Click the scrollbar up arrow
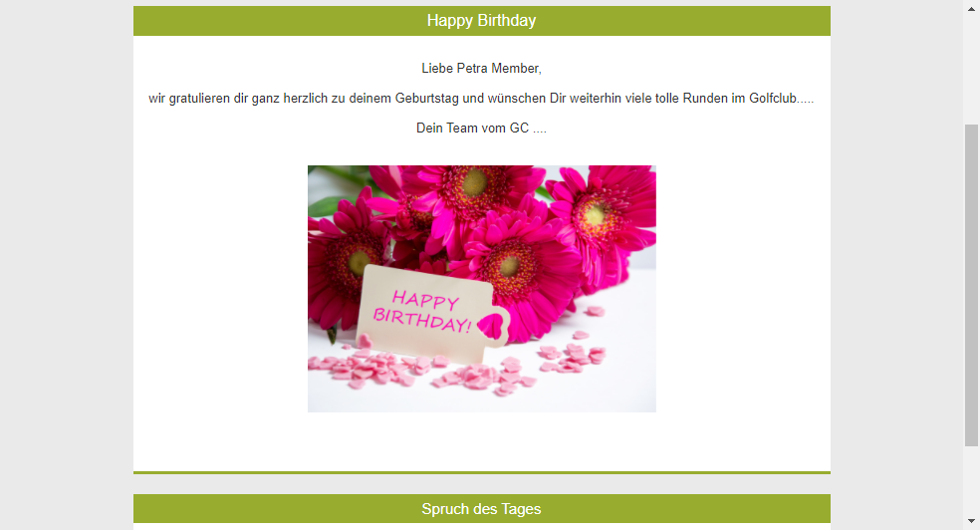This screenshot has width=980, height=530. tap(971, 9)
